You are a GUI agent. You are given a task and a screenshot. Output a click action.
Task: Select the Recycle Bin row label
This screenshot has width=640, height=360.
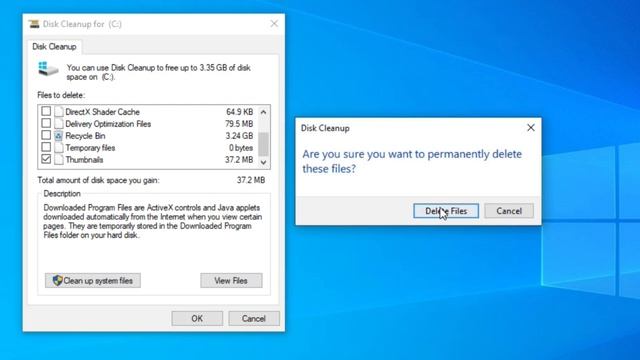(x=85, y=136)
